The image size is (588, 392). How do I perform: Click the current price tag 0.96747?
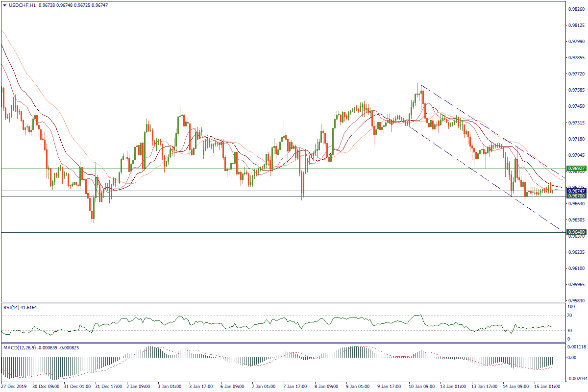(x=576, y=191)
